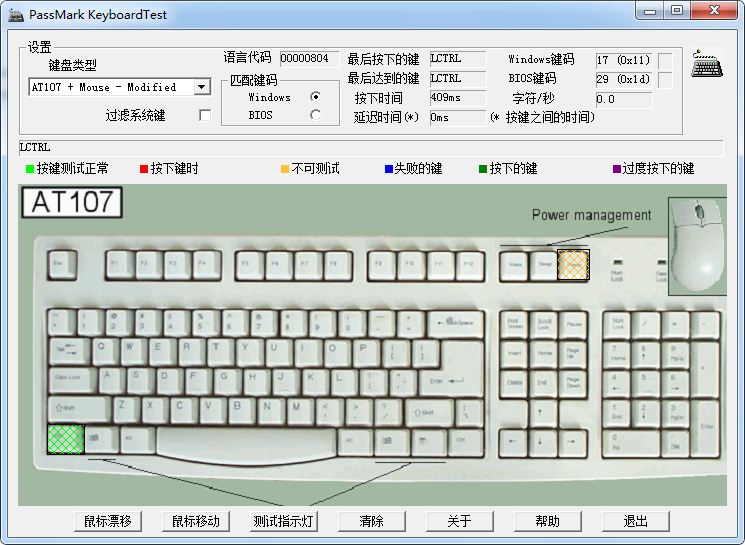Viewport: 745px width, 545px height.
Task: Click the Caps Lock key on keyboard image
Action: pos(71,382)
